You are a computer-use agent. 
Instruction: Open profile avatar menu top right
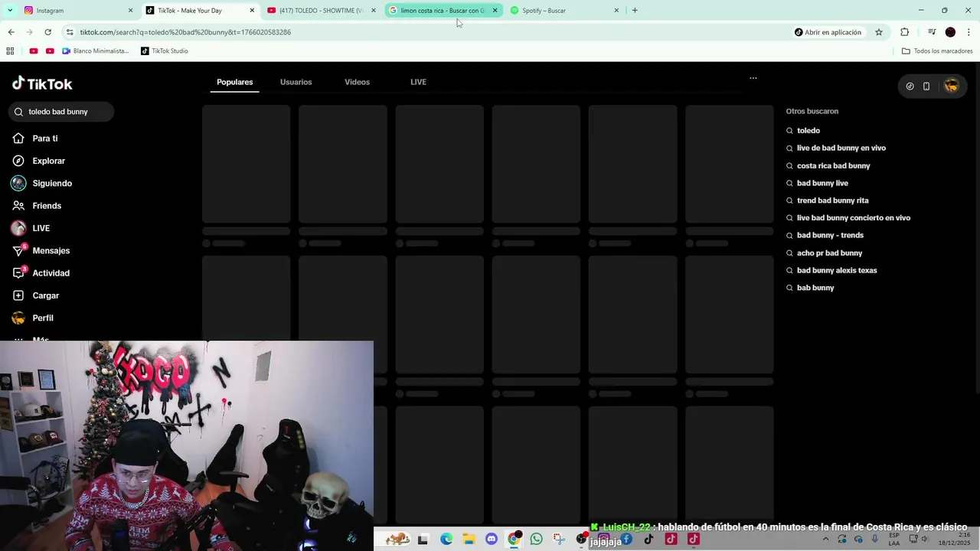click(951, 86)
